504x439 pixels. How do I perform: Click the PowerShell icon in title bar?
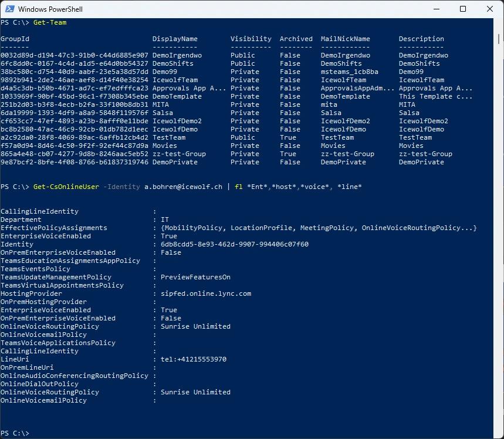click(9, 9)
